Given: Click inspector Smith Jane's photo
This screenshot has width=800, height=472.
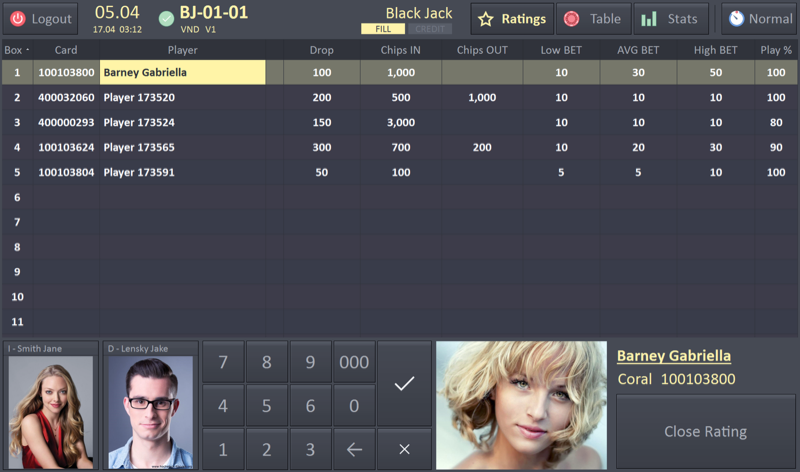Looking at the screenshot, I should 50,412.
